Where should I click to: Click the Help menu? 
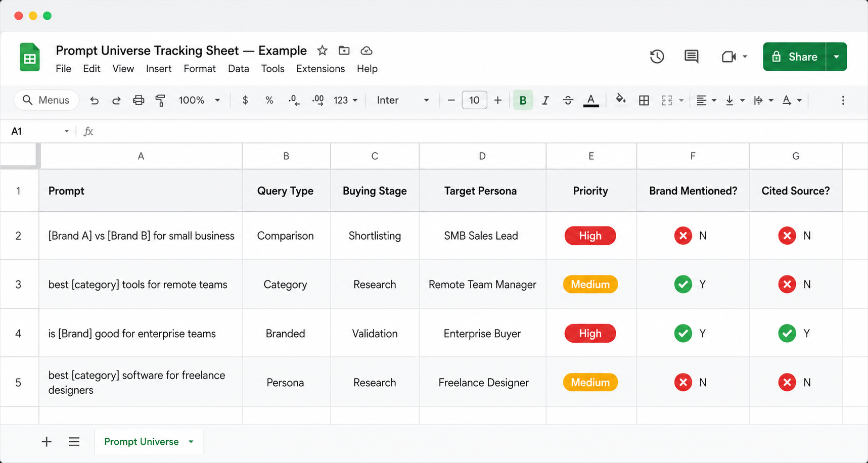[367, 69]
